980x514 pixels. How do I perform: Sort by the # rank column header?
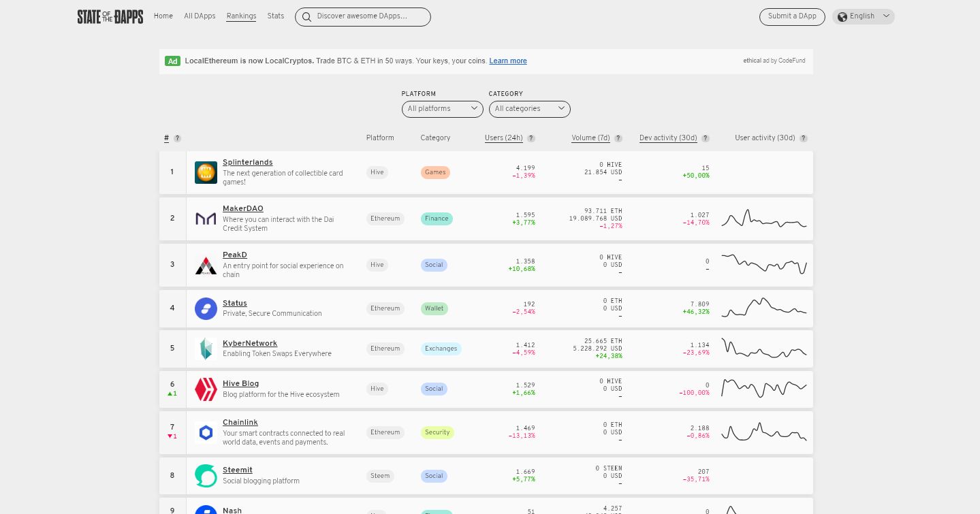pyautogui.click(x=166, y=138)
